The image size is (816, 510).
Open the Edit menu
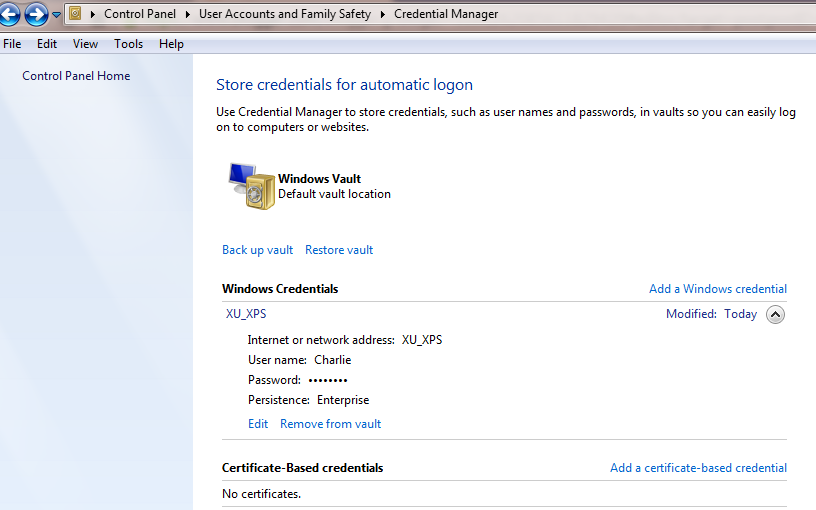(47, 44)
